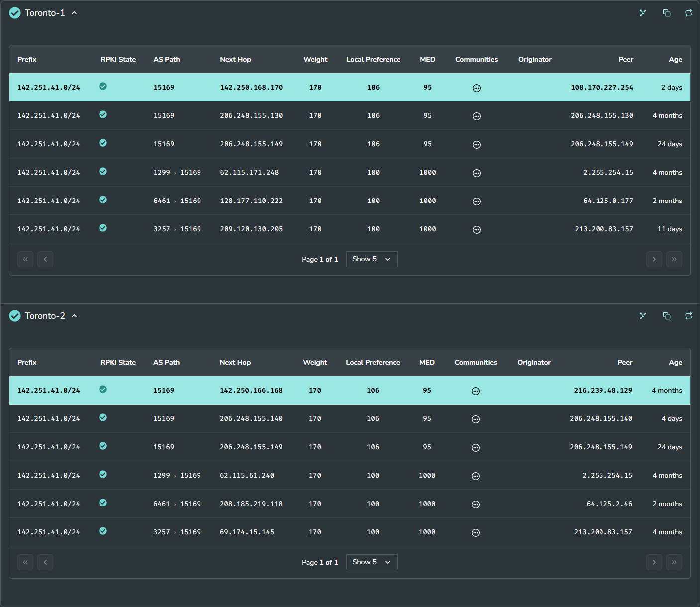Image resolution: width=700 pixels, height=607 pixels.
Task: Open AS path graph icon for Toronto-2
Action: tap(643, 316)
